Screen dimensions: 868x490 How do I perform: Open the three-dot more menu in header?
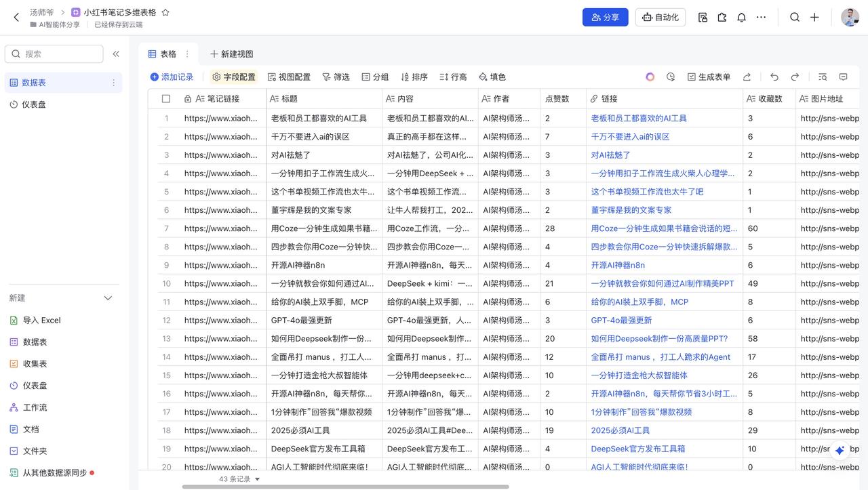[x=762, y=18]
